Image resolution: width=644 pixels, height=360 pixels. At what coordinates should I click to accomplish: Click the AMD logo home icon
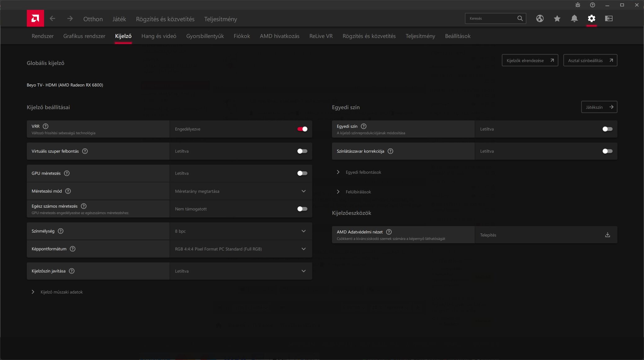(x=35, y=19)
